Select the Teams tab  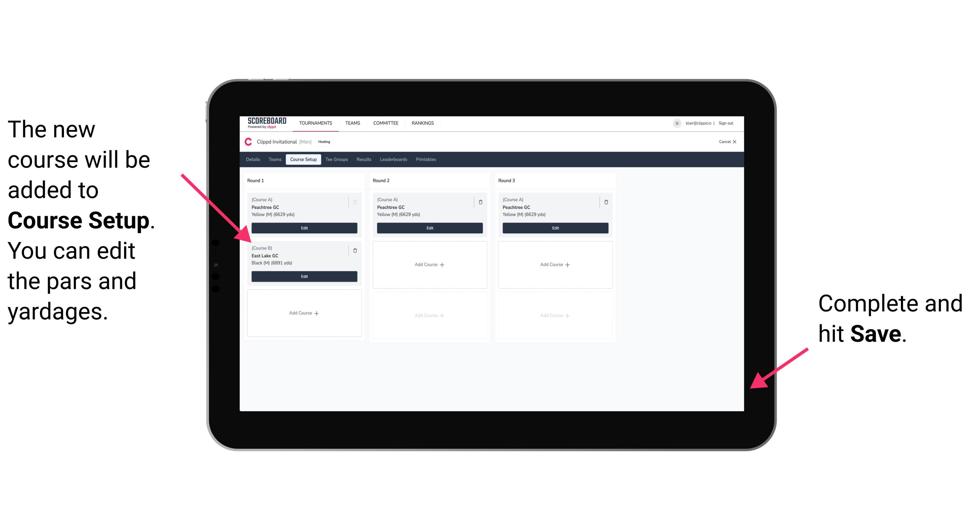(273, 159)
